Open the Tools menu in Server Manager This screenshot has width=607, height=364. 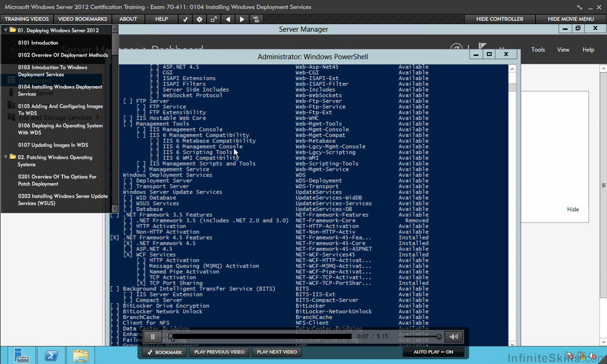click(x=538, y=50)
